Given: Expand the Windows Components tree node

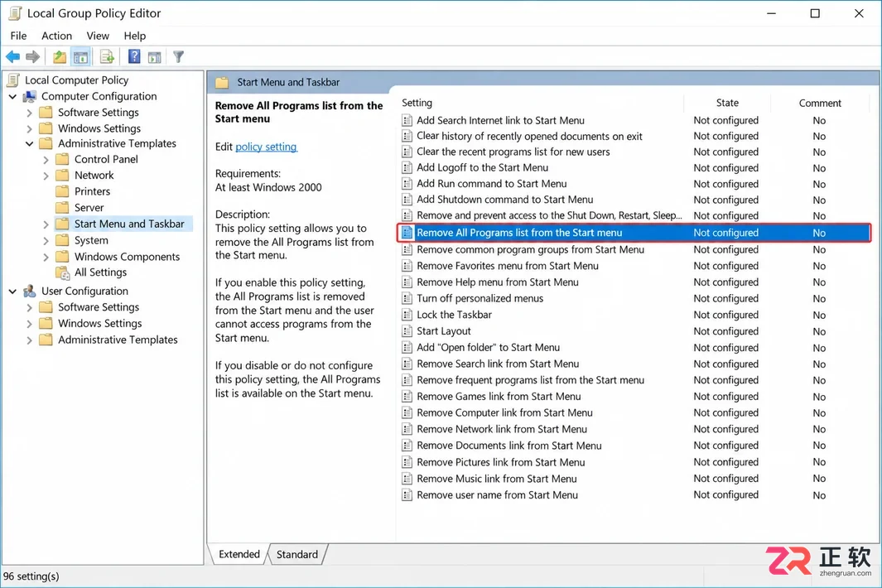Looking at the screenshot, I should (46, 257).
